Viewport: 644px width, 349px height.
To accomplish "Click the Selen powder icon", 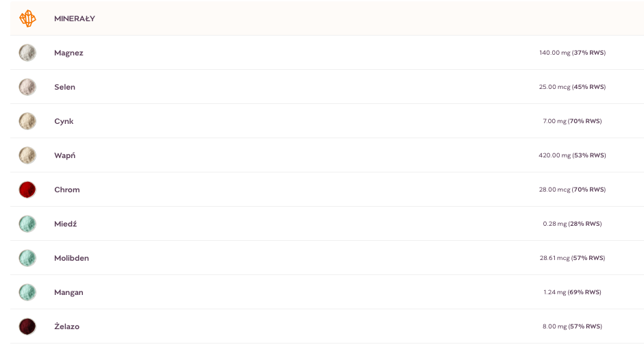I will click(x=27, y=87).
